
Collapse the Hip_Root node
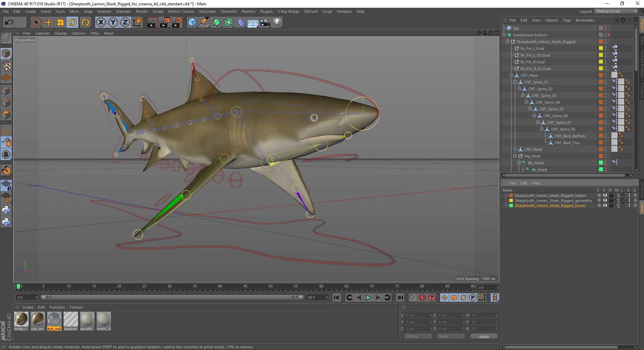[515, 156]
